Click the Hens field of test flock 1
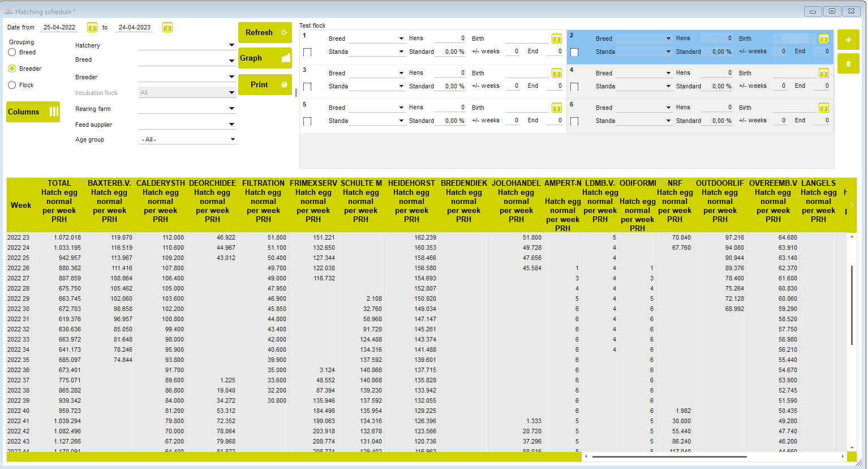The height and width of the screenshot is (469, 868). click(450, 39)
